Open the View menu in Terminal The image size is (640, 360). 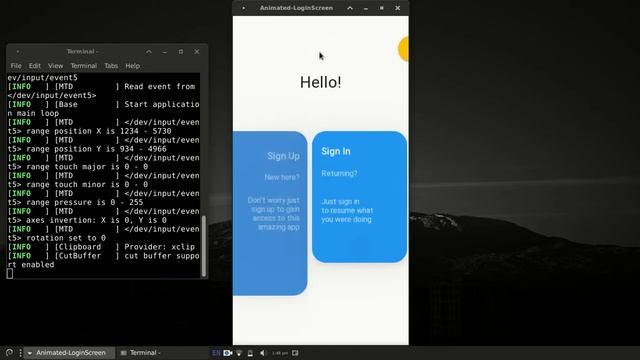tap(56, 66)
